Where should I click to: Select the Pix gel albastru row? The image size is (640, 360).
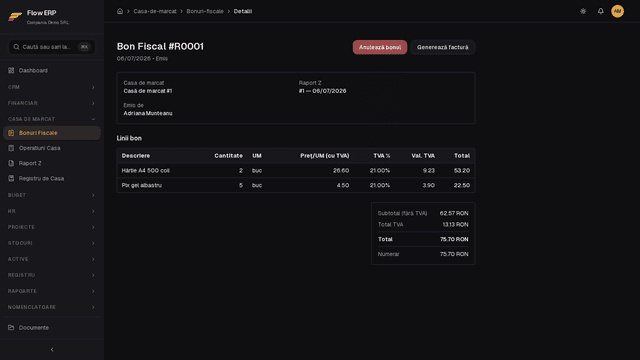coord(296,185)
